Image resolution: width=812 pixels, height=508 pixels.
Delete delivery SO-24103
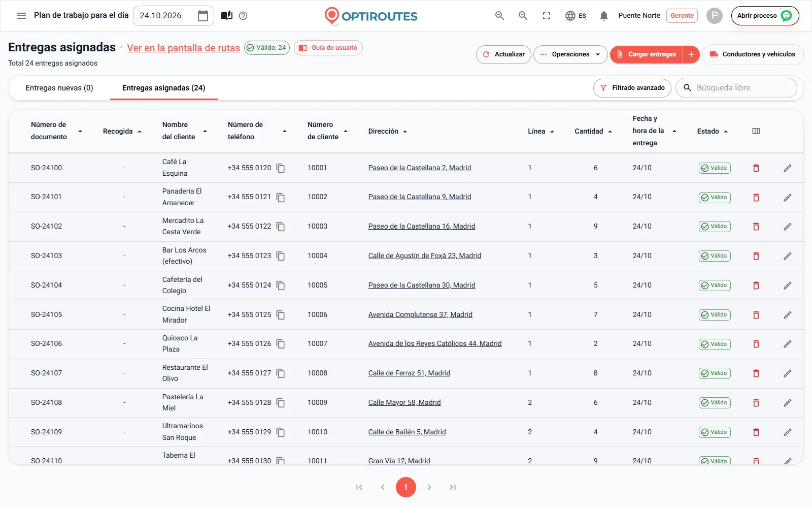(756, 256)
